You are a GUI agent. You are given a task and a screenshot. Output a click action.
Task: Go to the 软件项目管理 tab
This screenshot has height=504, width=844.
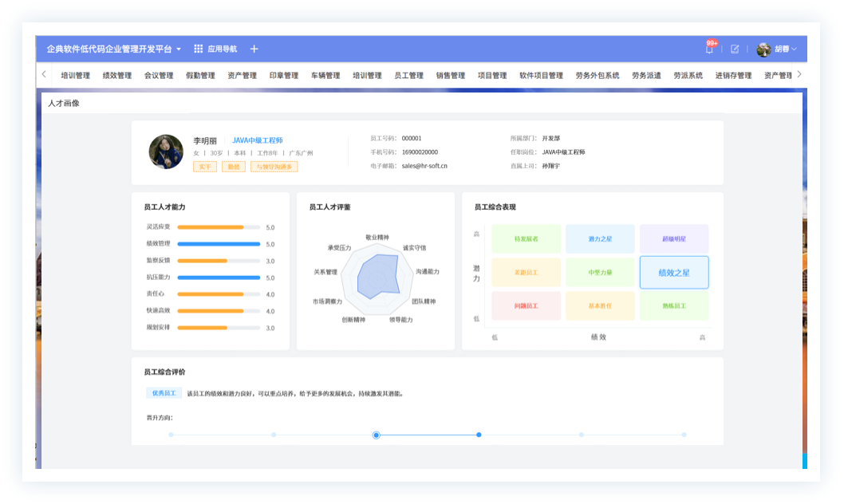tap(541, 76)
